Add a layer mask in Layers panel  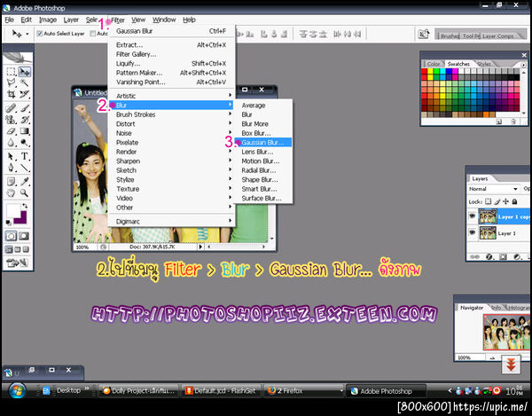503,257
